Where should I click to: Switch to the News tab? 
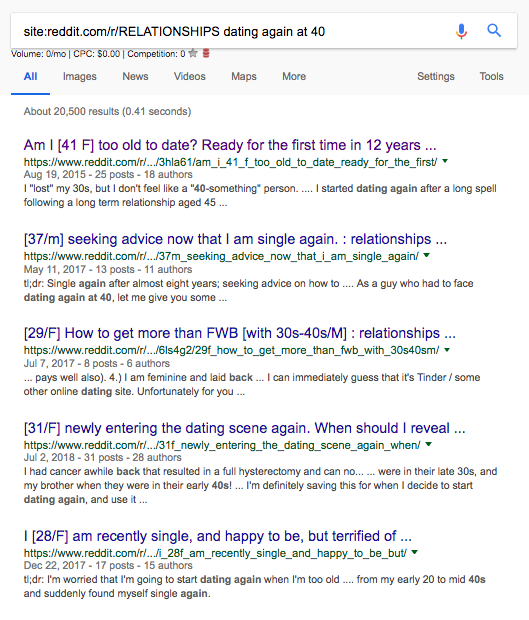pyautogui.click(x=135, y=76)
